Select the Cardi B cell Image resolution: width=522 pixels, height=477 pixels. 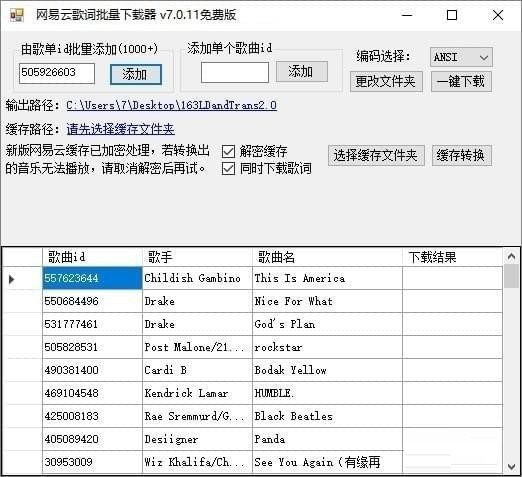(x=197, y=370)
